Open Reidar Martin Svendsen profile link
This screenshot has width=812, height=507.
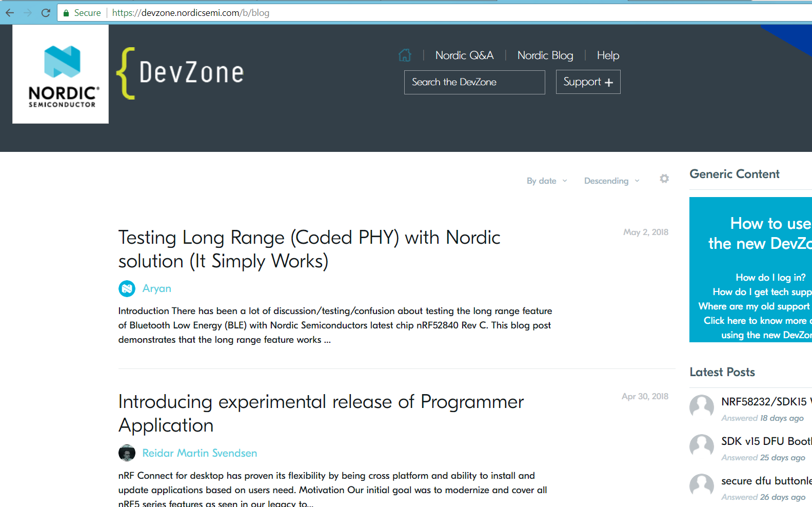(200, 453)
